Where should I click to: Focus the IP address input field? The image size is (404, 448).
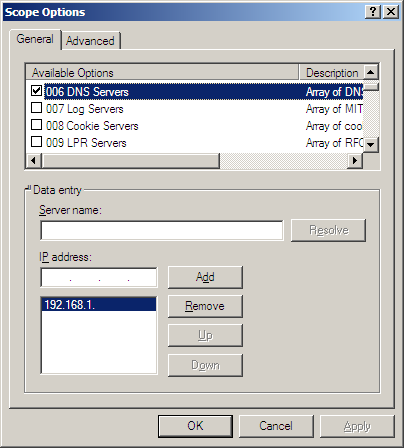pos(99,278)
